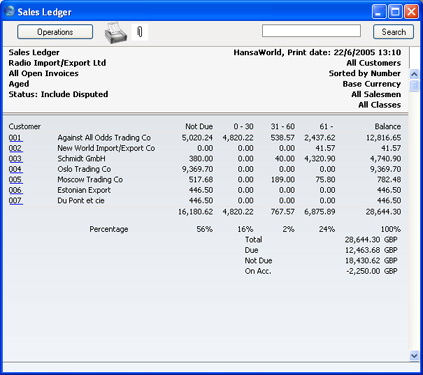Viewport: 423px width, 375px height.
Task: Click the scrollbar up arrow
Action: coord(414,74)
